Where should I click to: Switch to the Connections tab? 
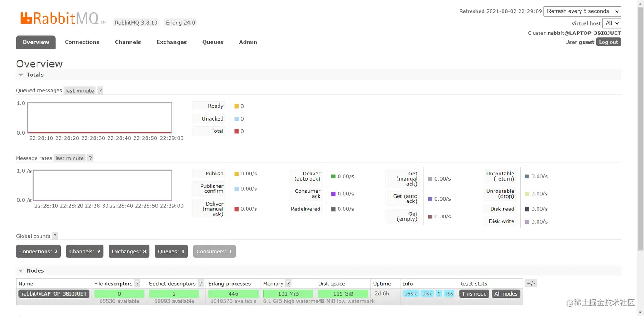click(82, 42)
